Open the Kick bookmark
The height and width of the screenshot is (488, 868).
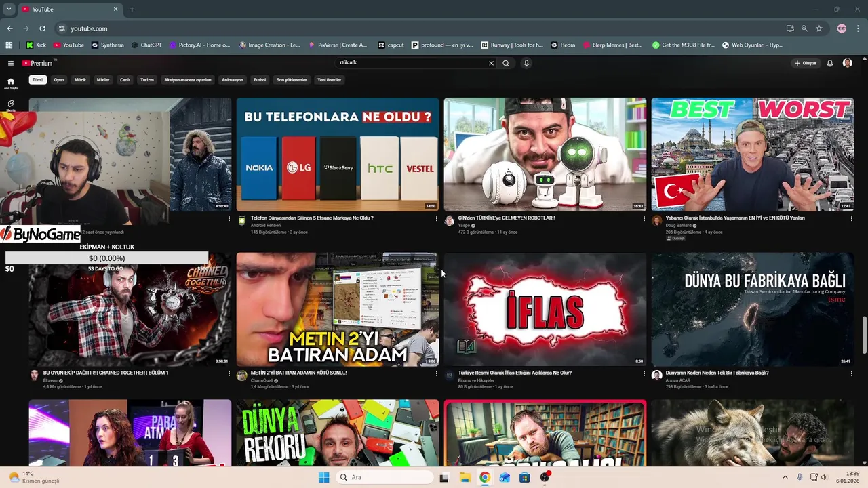coord(36,45)
